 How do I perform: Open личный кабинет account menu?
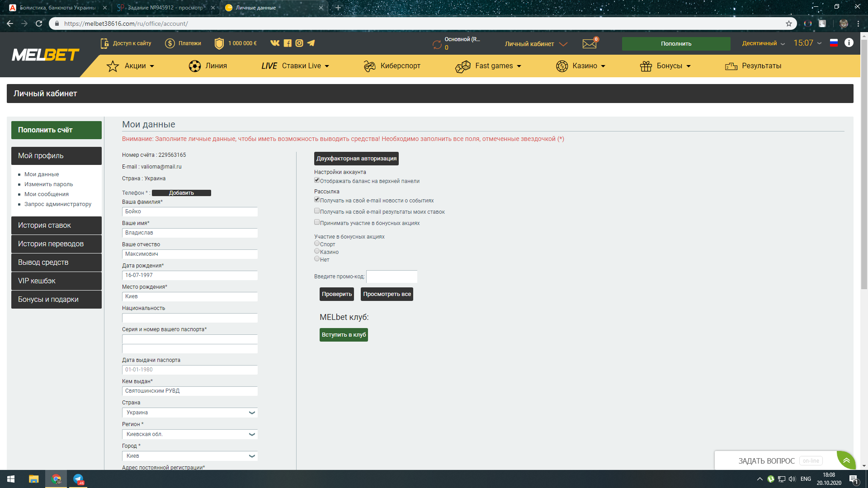[533, 43]
